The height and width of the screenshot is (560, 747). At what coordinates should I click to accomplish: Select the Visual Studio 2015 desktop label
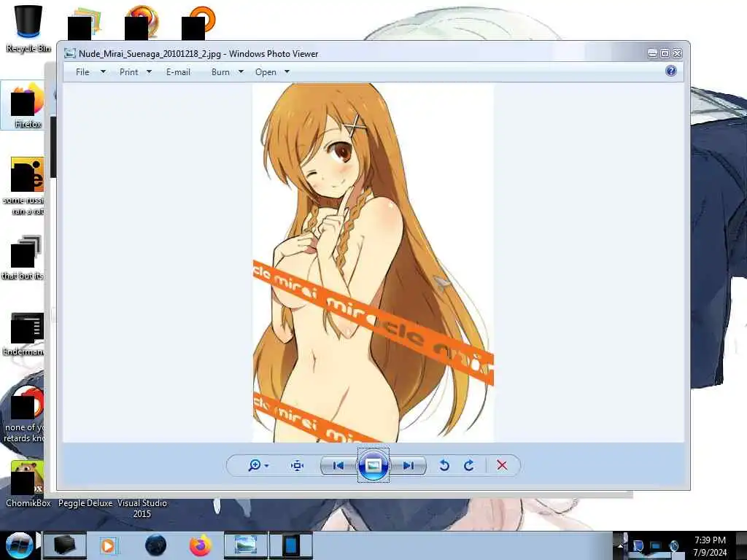[142, 508]
